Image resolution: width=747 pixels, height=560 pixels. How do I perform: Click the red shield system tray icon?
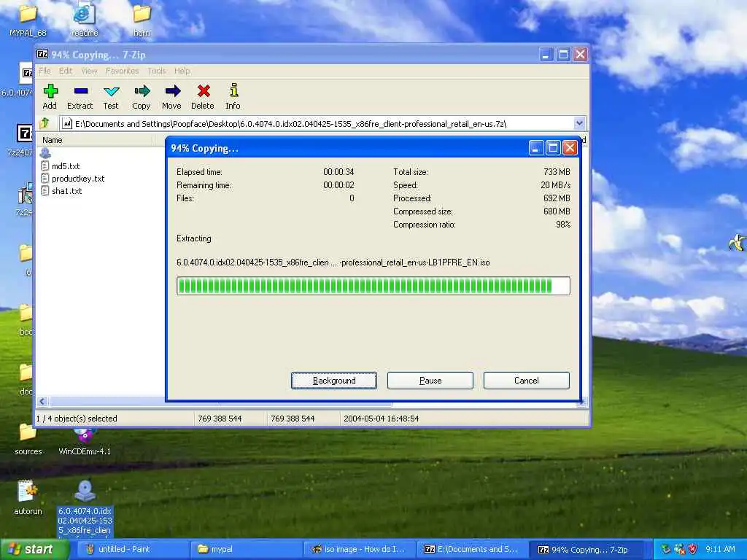tap(693, 550)
